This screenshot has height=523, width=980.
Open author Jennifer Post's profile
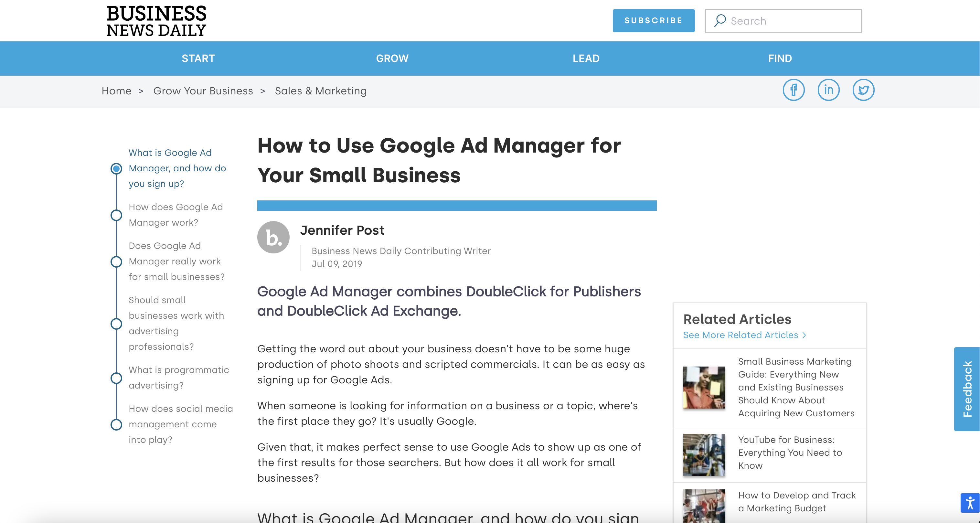point(342,230)
